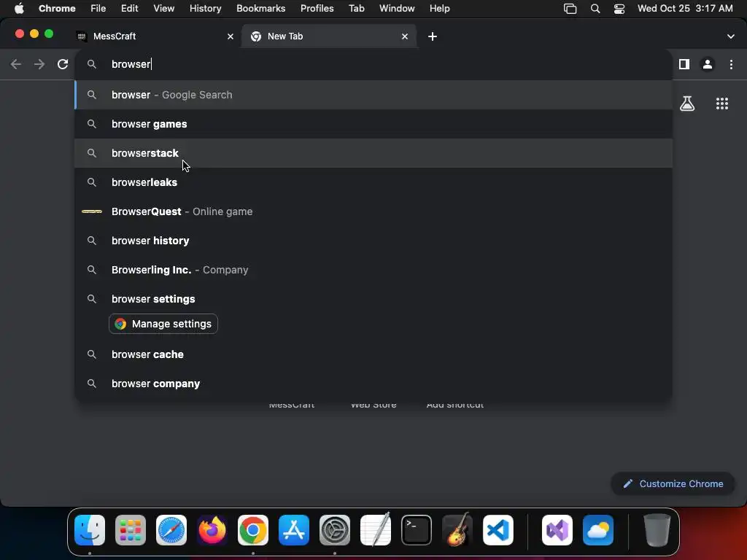Click the Manage settings chip
The width and height of the screenshot is (747, 560).
163,324
